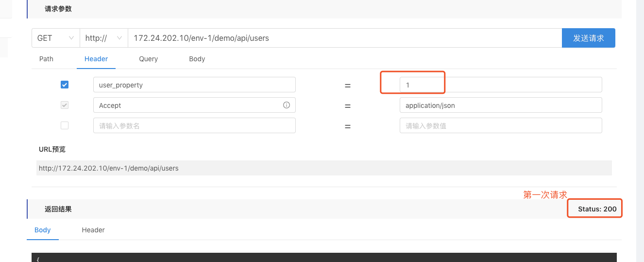Click the 发送请求 send button
The height and width of the screenshot is (262, 644).
point(588,38)
